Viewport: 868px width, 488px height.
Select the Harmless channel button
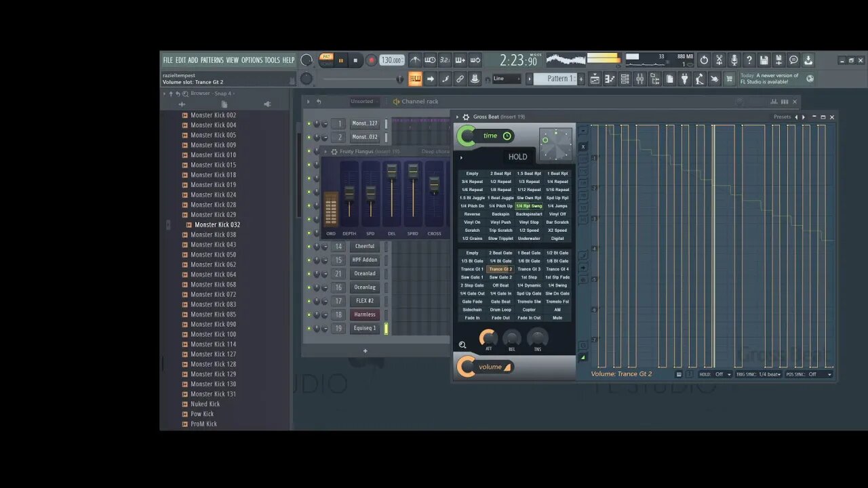pyautogui.click(x=365, y=314)
